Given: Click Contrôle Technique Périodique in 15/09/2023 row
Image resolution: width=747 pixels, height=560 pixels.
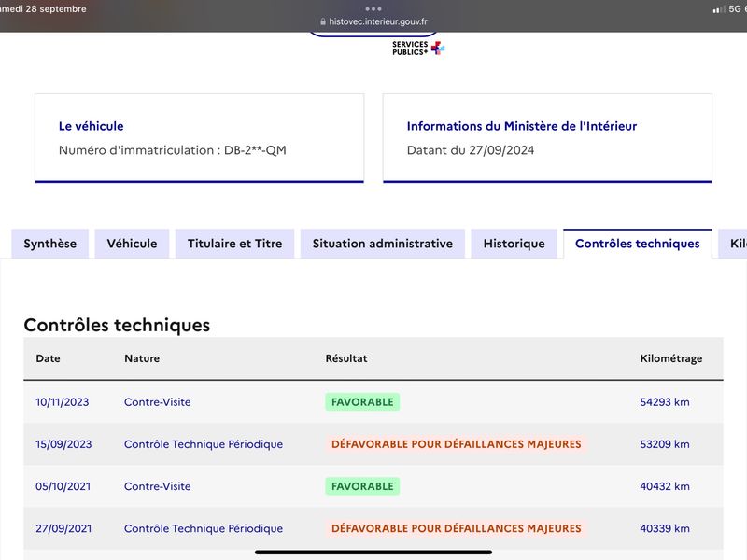Looking at the screenshot, I should click(204, 444).
